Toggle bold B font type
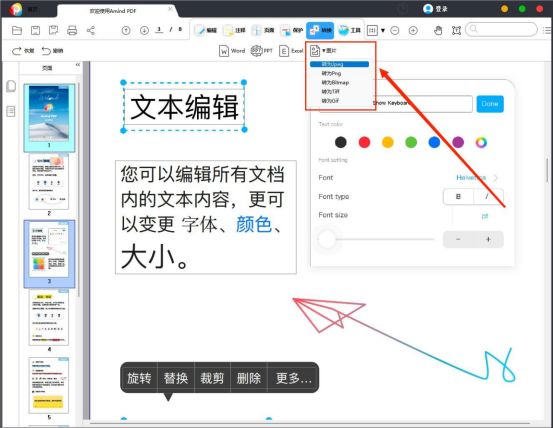 click(458, 196)
